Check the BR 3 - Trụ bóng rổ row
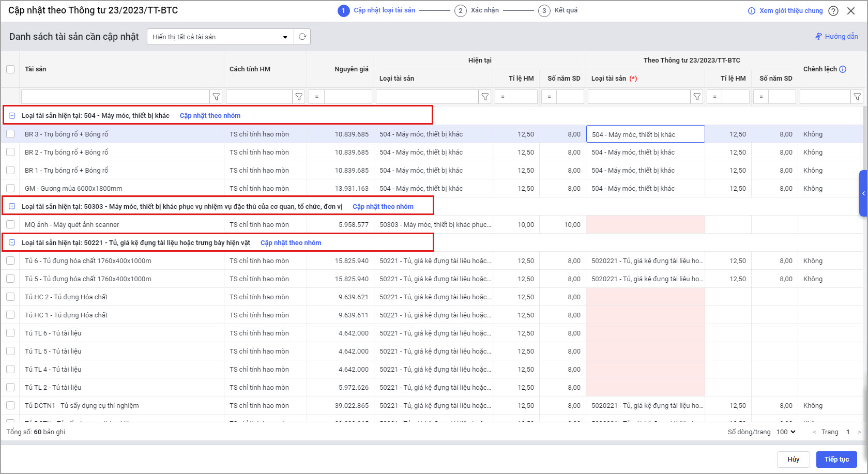This screenshot has width=868, height=474. (10, 134)
